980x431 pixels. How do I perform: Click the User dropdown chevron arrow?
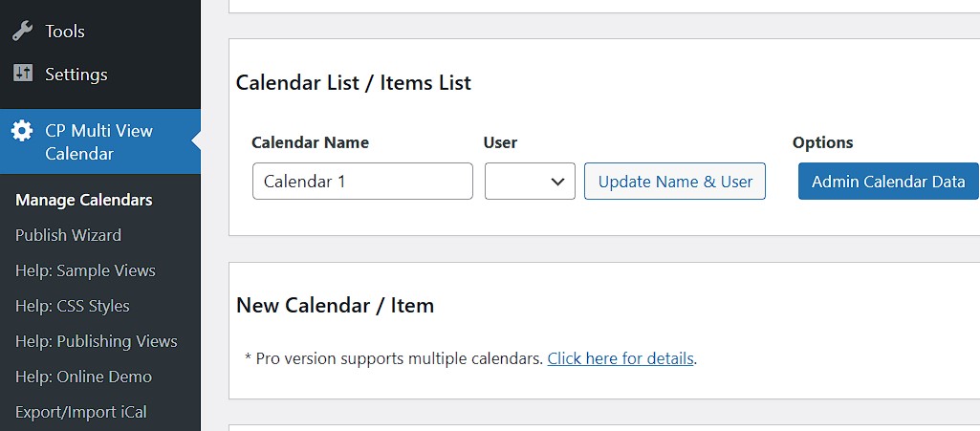(x=558, y=182)
